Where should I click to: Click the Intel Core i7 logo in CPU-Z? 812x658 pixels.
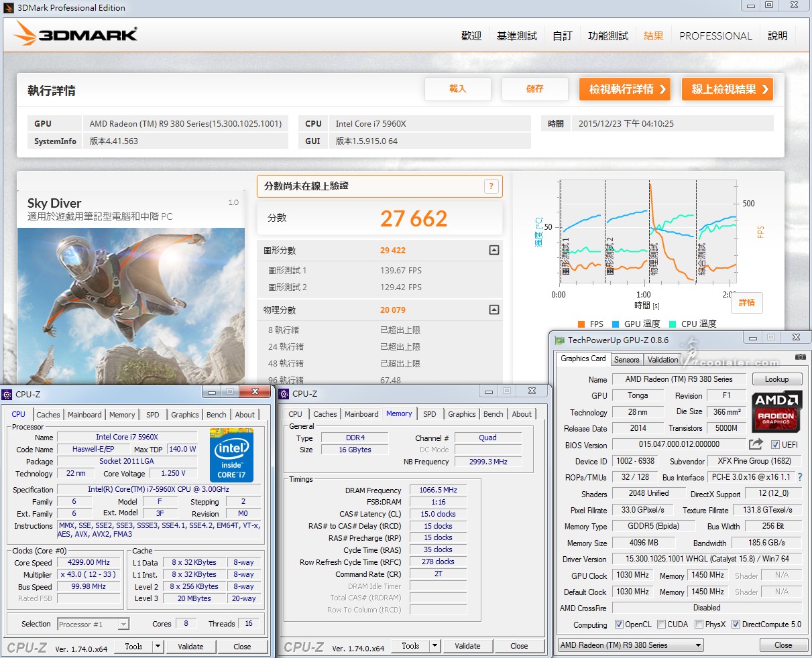tap(231, 455)
